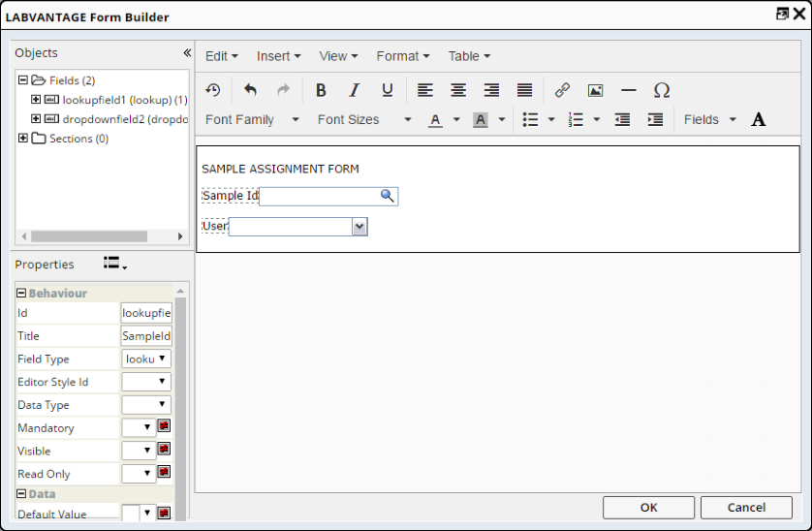Image resolution: width=812 pixels, height=531 pixels.
Task: Toggle italic formatting
Action: [355, 90]
